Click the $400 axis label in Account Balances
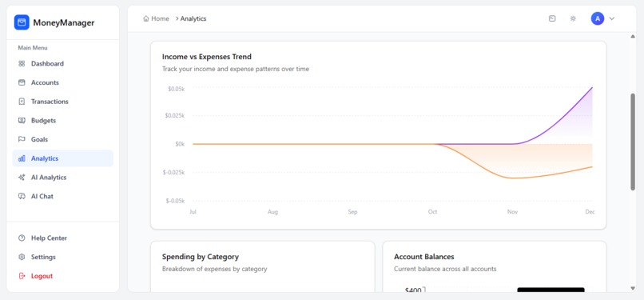This screenshot has height=300, width=644. pyautogui.click(x=413, y=290)
